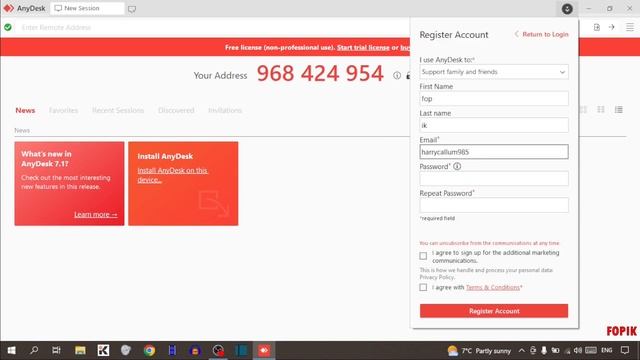Open the Privacy Policy link
Screen dimensions: 640x360
pos(437,277)
